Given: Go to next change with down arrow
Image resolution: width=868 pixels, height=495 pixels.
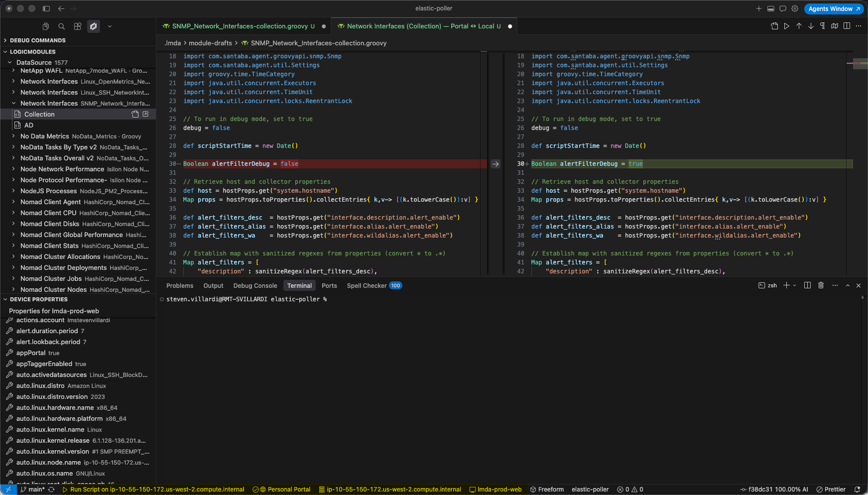Looking at the screenshot, I should pyautogui.click(x=811, y=26).
